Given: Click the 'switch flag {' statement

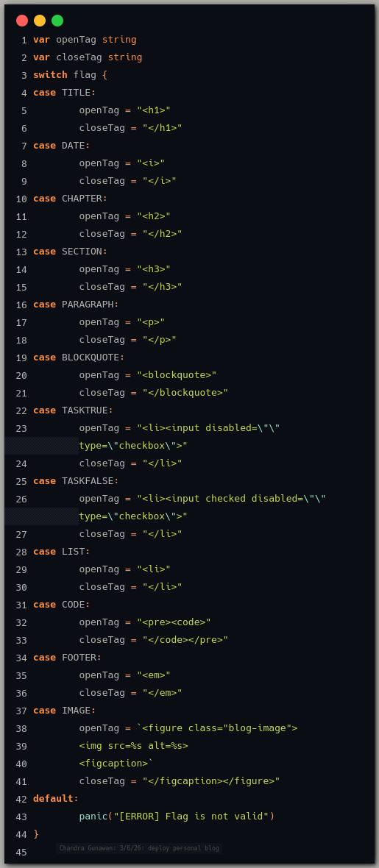Looking at the screenshot, I should pos(71,75).
